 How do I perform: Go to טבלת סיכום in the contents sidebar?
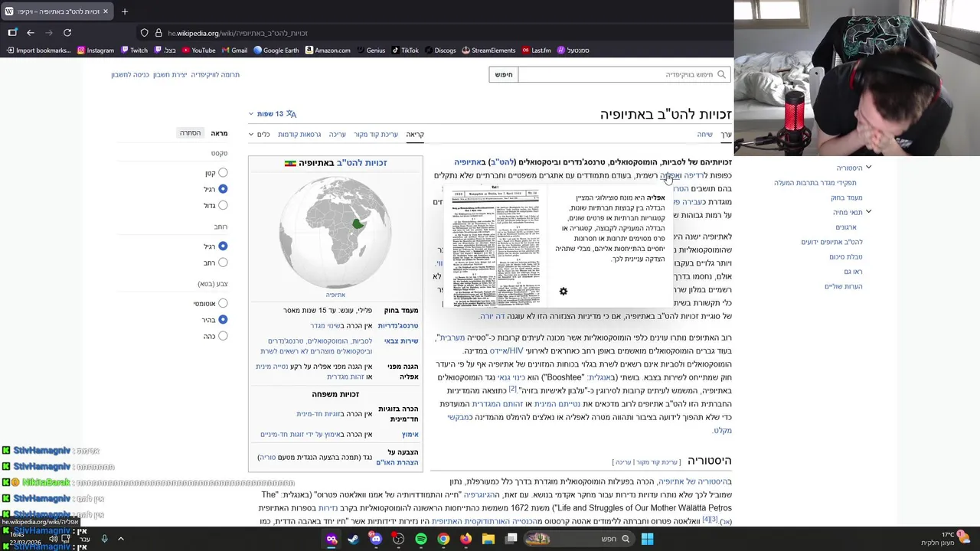click(x=846, y=257)
